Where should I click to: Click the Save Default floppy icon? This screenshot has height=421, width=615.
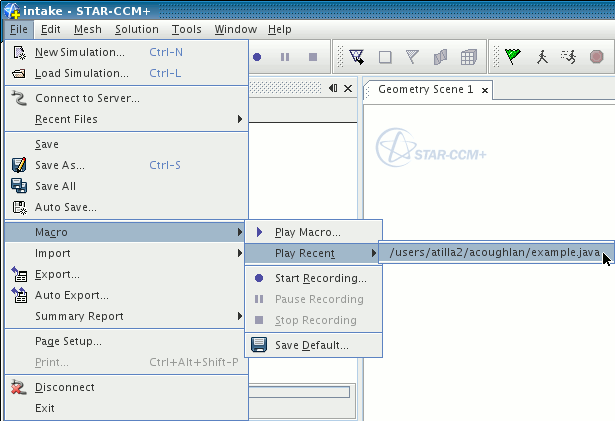point(259,345)
